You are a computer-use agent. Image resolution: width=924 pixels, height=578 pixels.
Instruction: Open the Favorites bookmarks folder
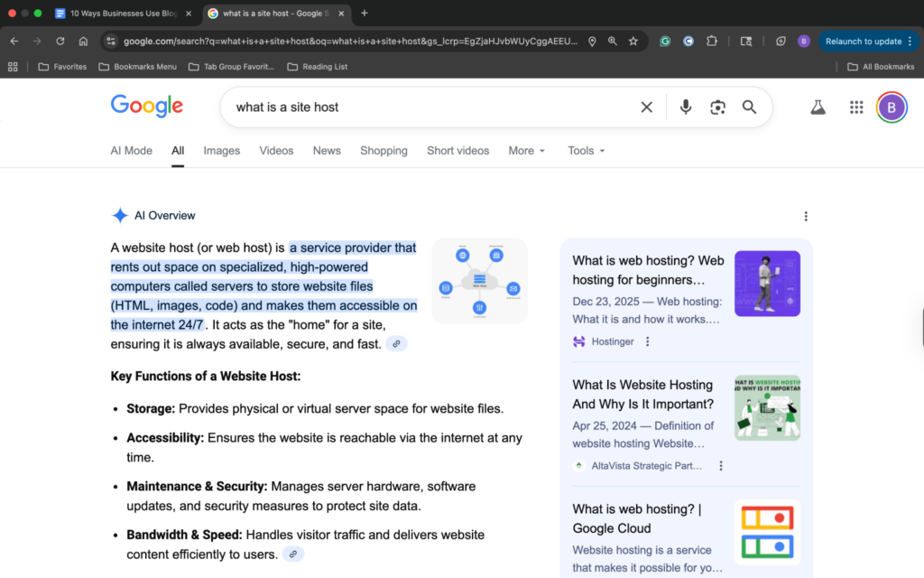click(x=62, y=66)
